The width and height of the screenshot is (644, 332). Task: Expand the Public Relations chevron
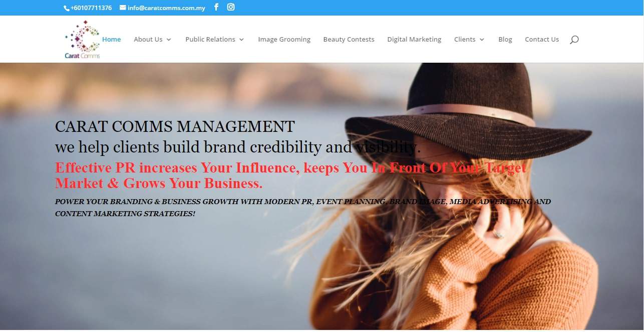[241, 40]
